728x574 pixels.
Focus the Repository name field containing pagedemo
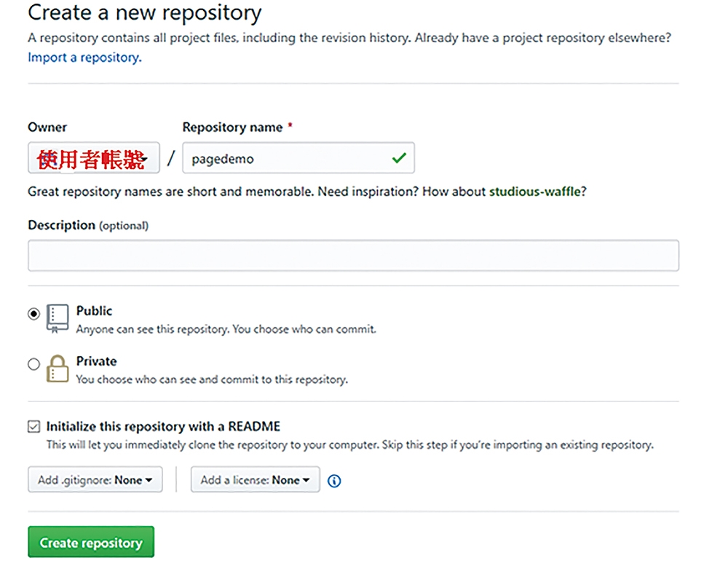pos(298,158)
